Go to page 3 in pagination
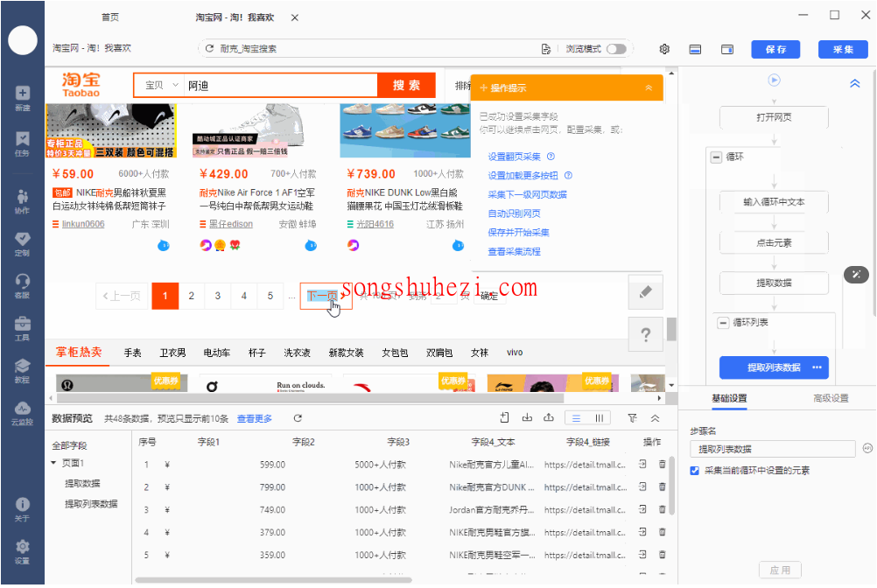This screenshot has width=877, height=588. (218, 296)
